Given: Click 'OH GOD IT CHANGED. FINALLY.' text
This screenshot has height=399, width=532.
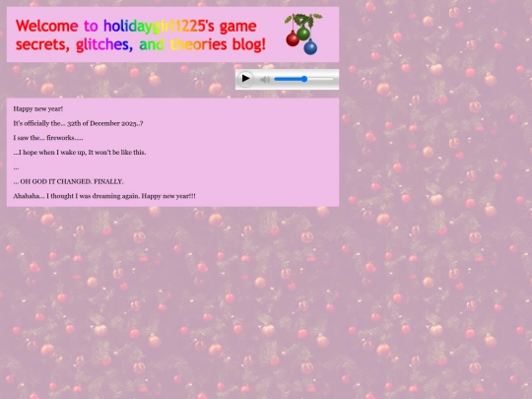Looking at the screenshot, I should click(68, 181).
